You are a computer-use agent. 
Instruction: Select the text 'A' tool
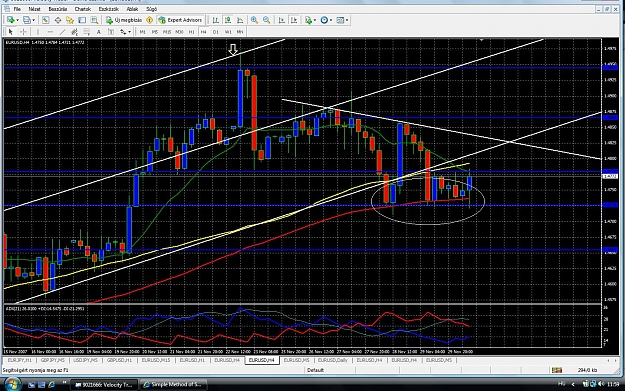pyautogui.click(x=99, y=31)
